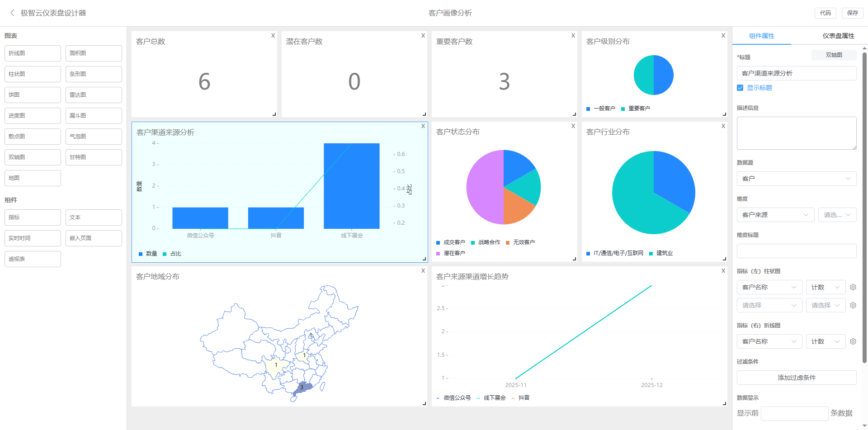Open settings gear for left 客户名称 metric
This screenshot has width=868, height=430.
click(x=853, y=287)
